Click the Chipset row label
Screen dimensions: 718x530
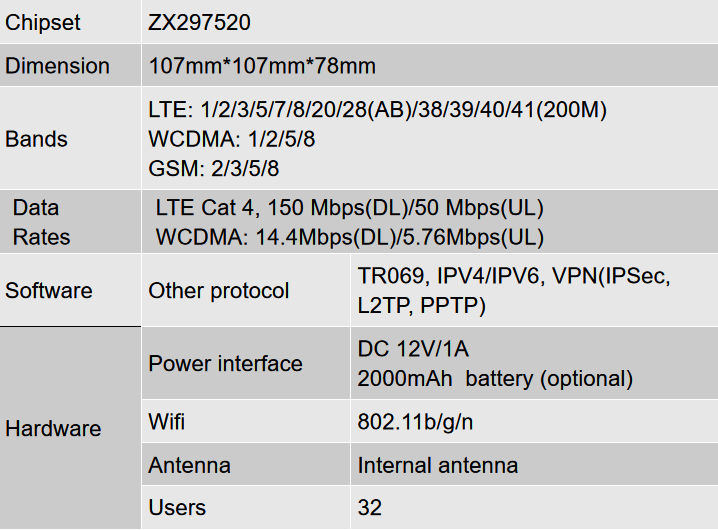point(43,22)
